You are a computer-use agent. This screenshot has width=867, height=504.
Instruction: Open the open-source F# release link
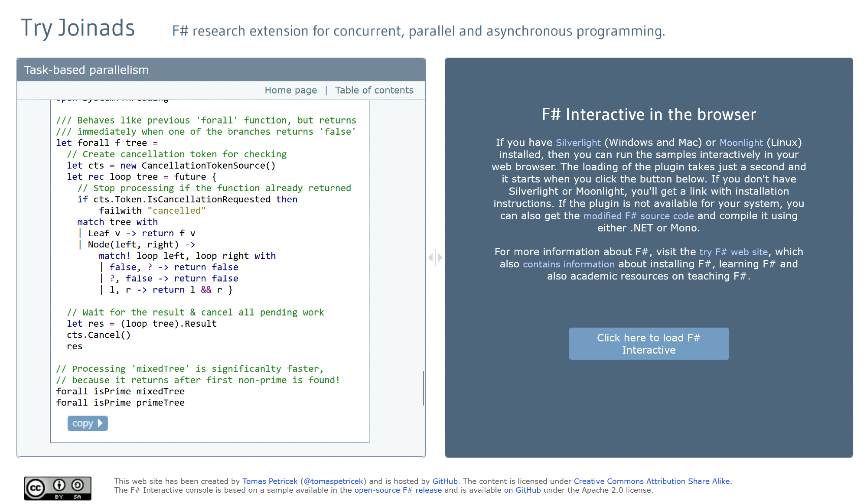coord(398,490)
